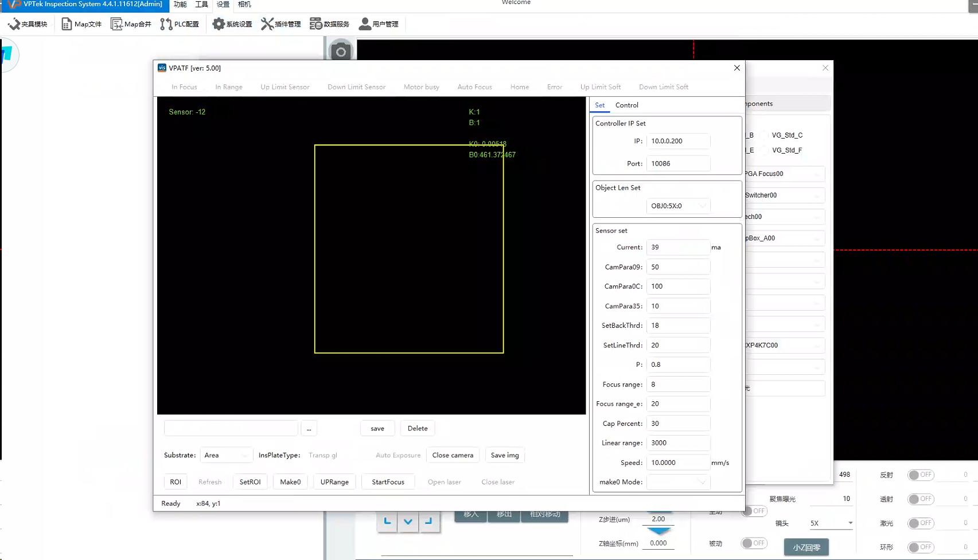978x560 pixels.
Task: Toggle the 反射 light switch
Action: pyautogui.click(x=921, y=475)
